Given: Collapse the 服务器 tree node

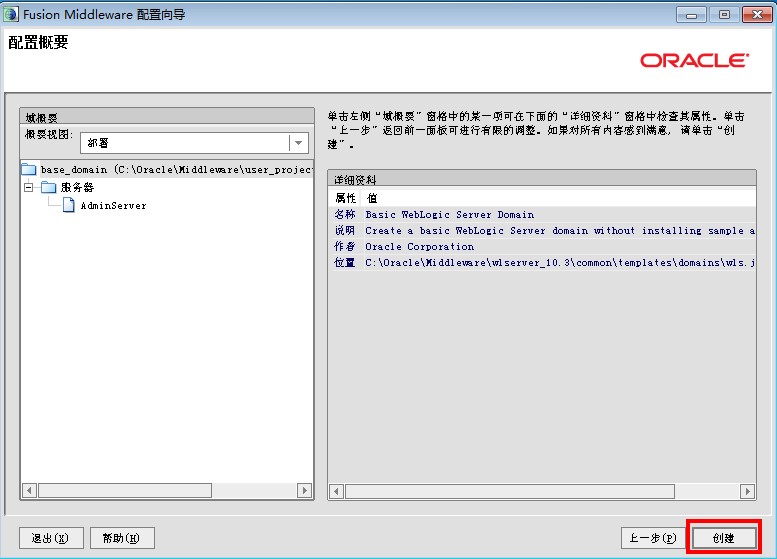Looking at the screenshot, I should coord(29,187).
